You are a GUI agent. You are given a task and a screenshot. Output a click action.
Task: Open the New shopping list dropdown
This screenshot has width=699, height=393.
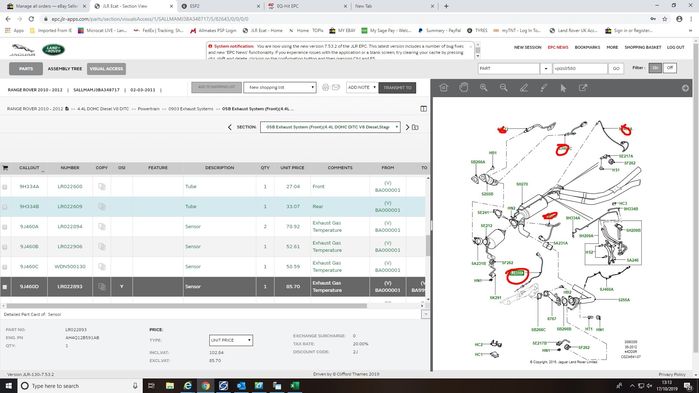(x=280, y=87)
